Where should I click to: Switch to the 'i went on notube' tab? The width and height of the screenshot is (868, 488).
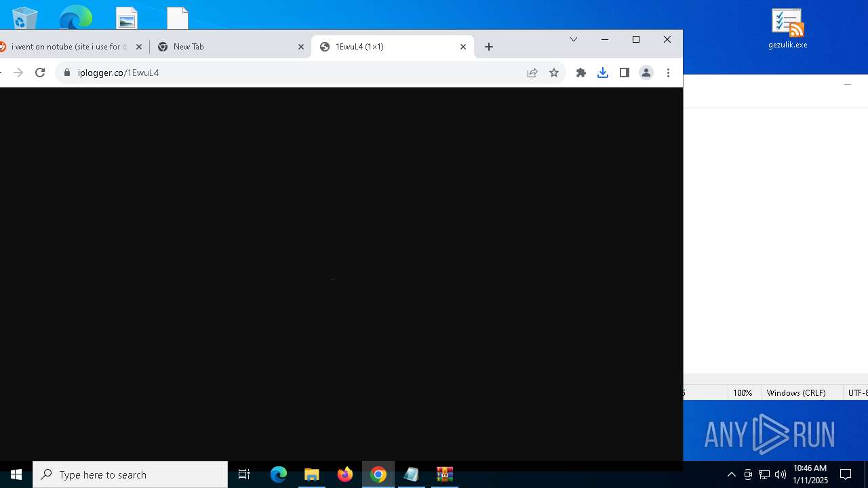tap(68, 47)
